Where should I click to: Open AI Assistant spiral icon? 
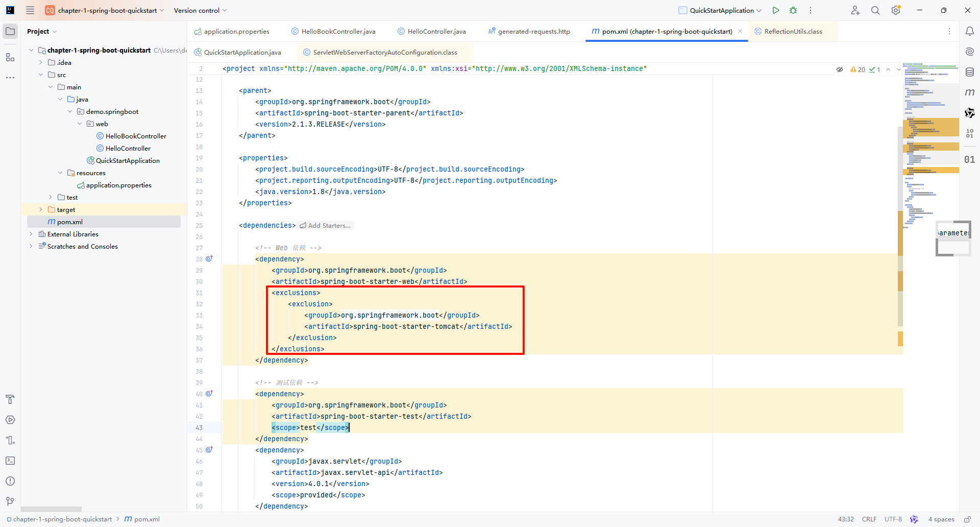[970, 52]
